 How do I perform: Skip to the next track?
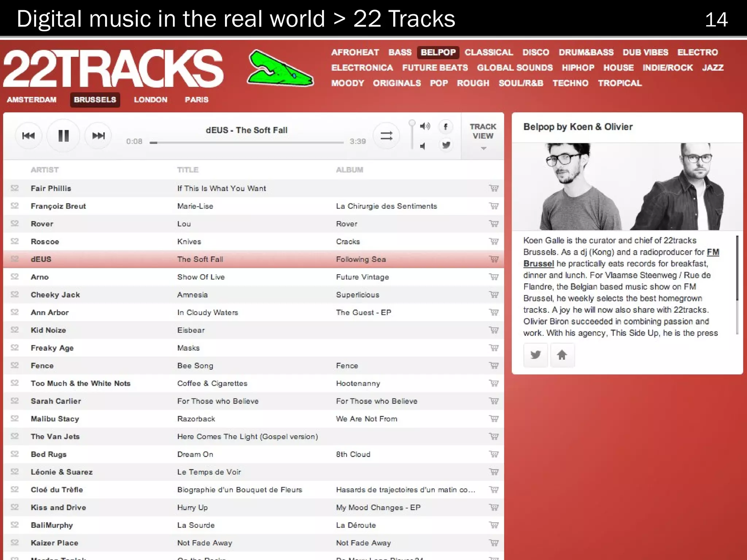pos(98,136)
